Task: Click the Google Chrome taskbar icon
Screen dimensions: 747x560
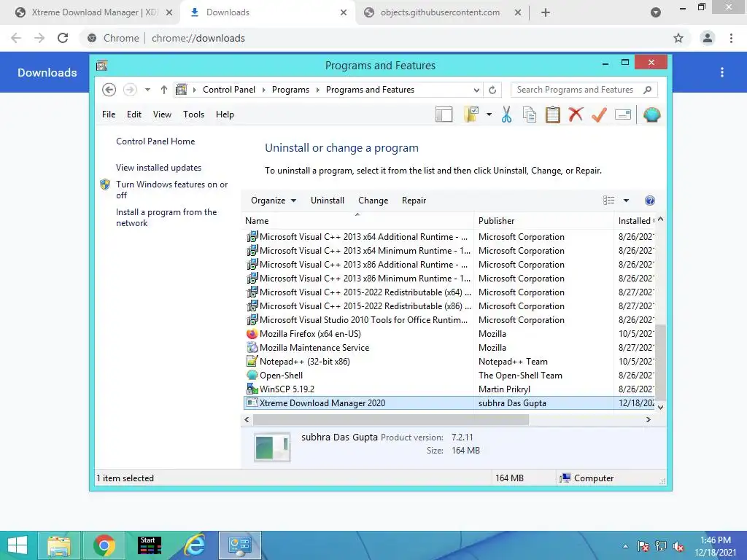Action: click(104, 545)
